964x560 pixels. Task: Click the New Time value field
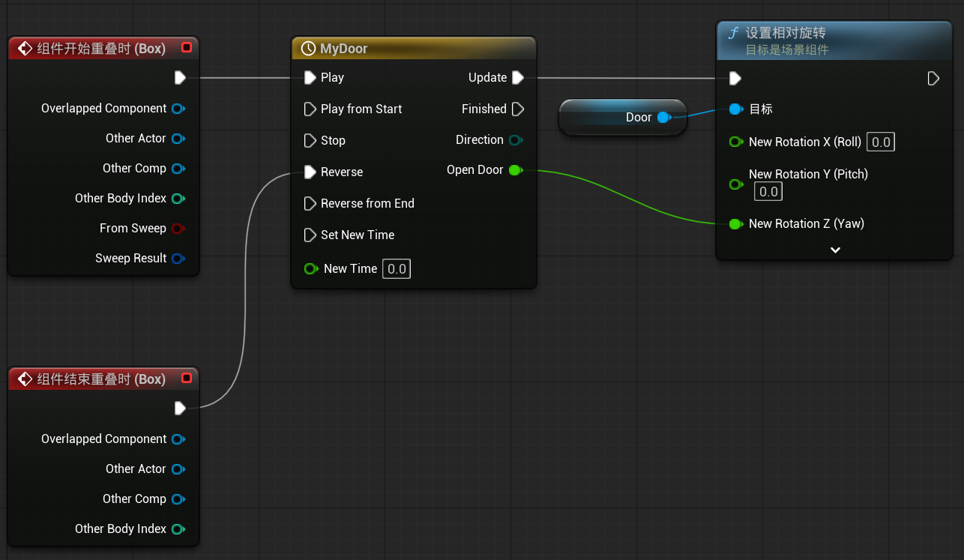(x=397, y=268)
